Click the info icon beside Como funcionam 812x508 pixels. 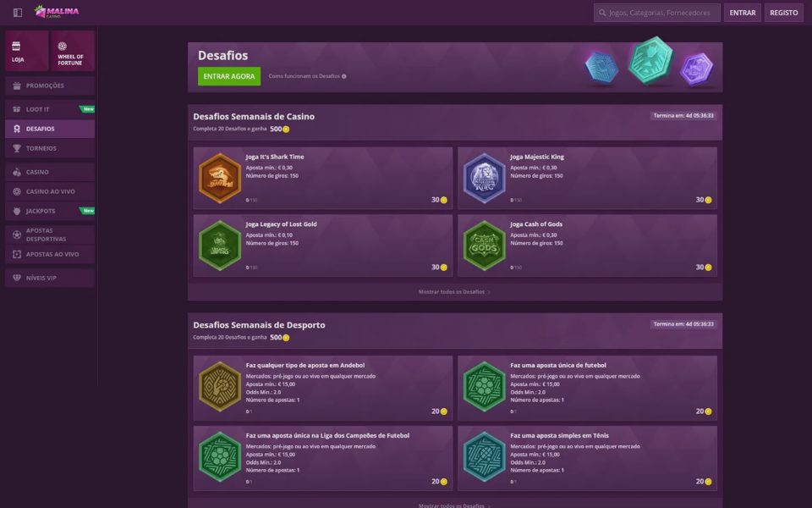(344, 76)
